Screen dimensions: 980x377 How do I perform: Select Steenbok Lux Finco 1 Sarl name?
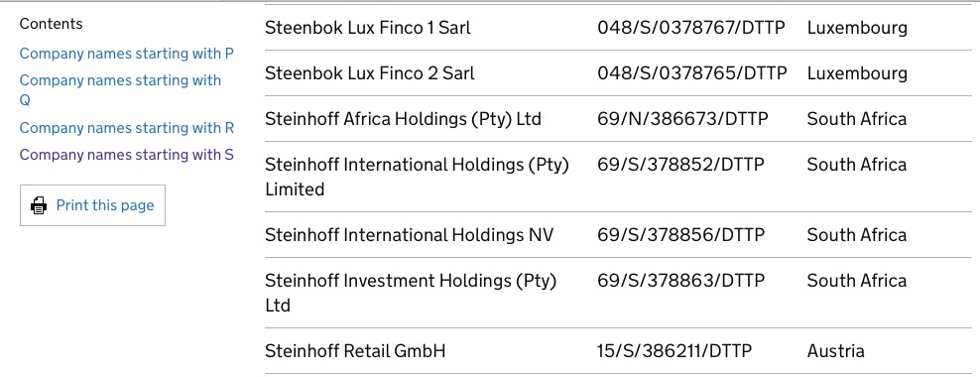pyautogui.click(x=368, y=28)
